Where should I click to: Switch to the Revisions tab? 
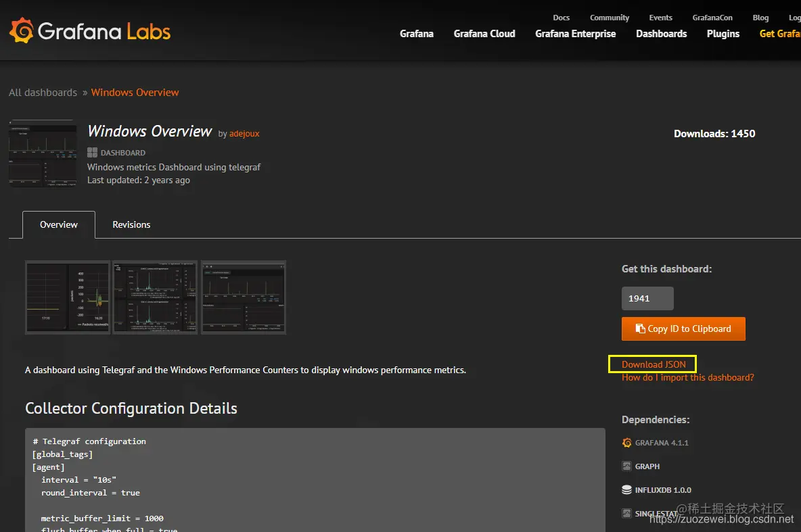(x=131, y=224)
